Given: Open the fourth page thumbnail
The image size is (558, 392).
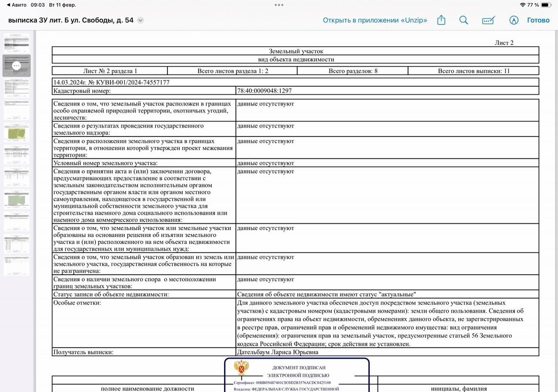Looking at the screenshot, I should pos(17,110).
